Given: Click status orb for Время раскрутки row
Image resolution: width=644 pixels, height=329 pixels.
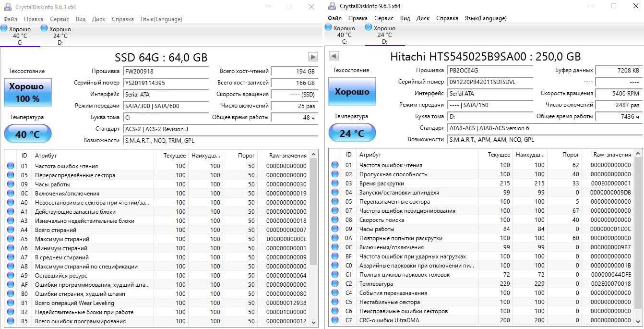Looking at the screenshot, I should click(x=335, y=183).
